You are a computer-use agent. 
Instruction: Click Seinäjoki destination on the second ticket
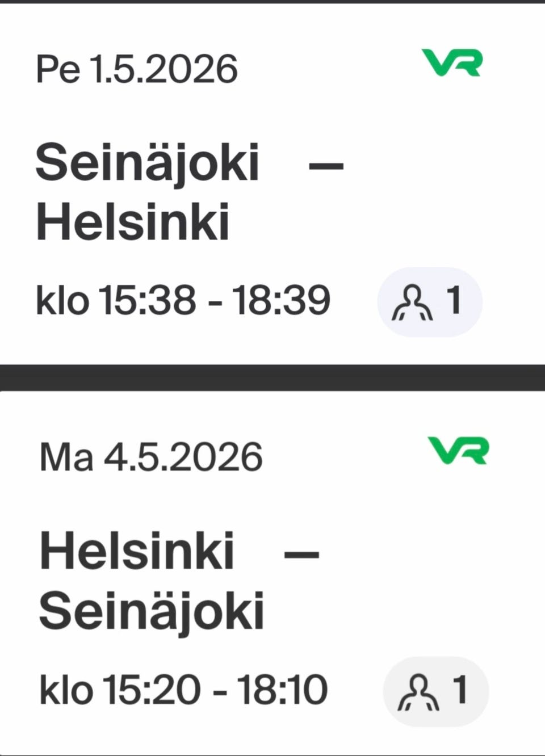coord(152,611)
